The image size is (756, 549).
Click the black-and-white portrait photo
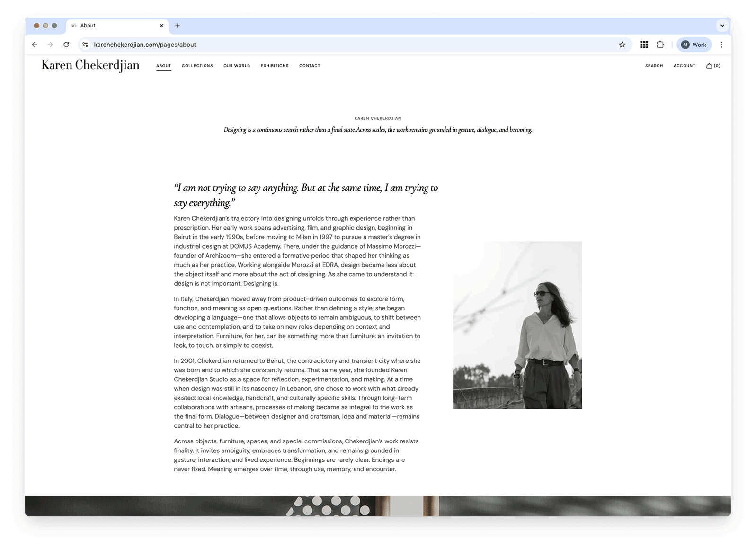pos(517,325)
